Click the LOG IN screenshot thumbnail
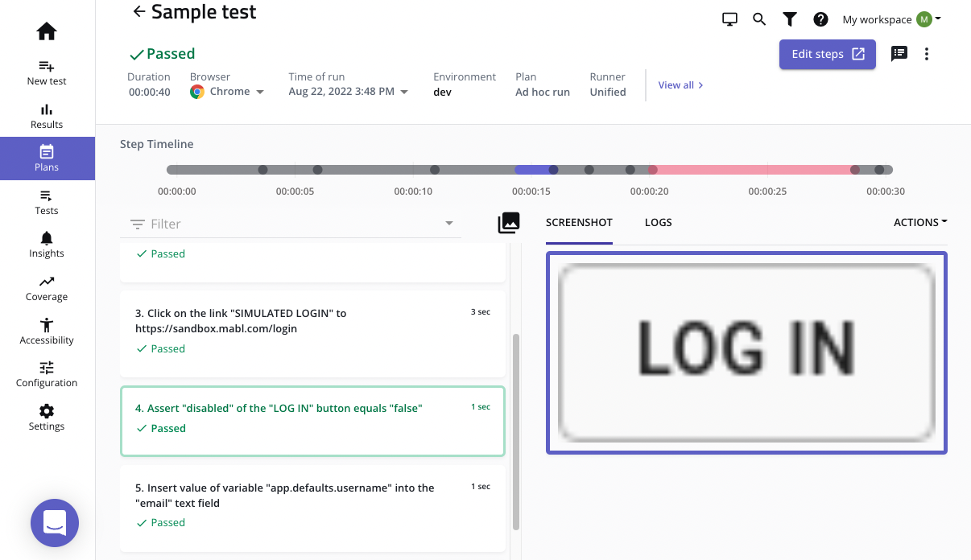The width and height of the screenshot is (971, 560). click(x=746, y=352)
